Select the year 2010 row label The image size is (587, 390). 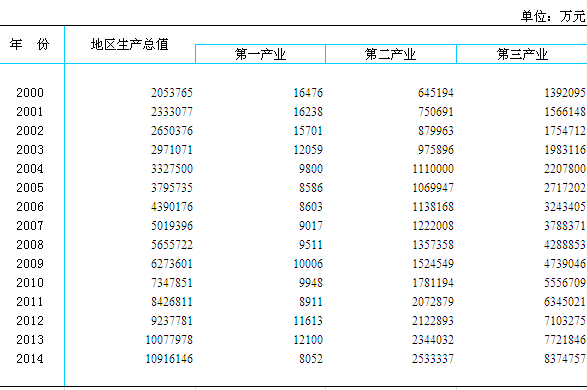30,283
